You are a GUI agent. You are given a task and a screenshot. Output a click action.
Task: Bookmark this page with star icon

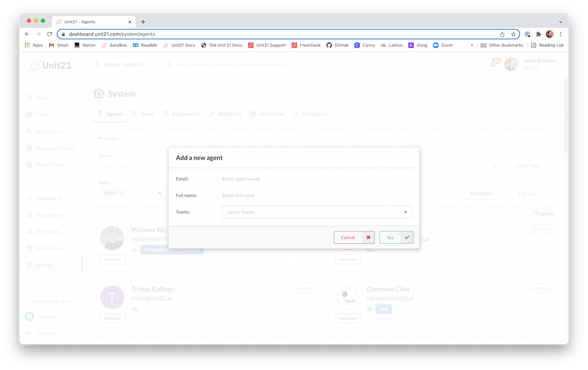[x=514, y=34]
